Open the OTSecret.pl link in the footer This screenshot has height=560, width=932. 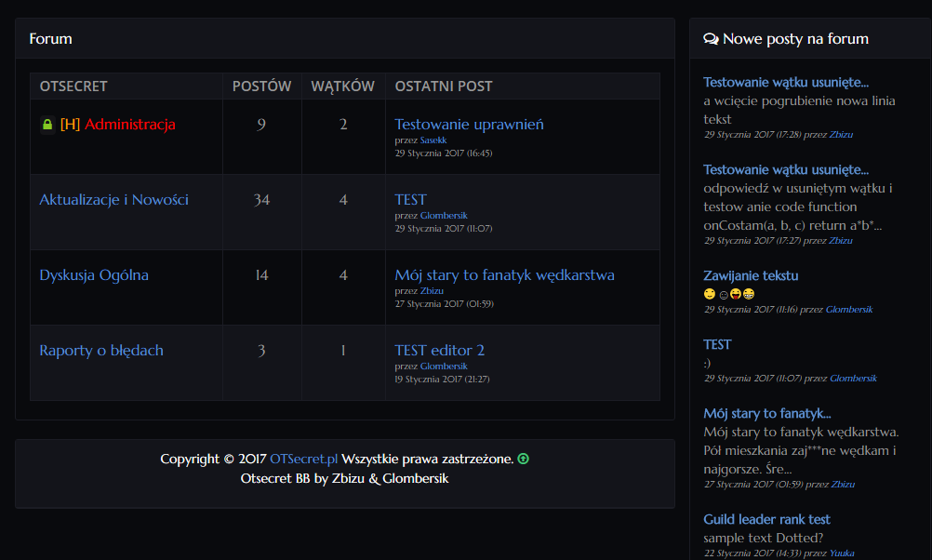point(303,460)
